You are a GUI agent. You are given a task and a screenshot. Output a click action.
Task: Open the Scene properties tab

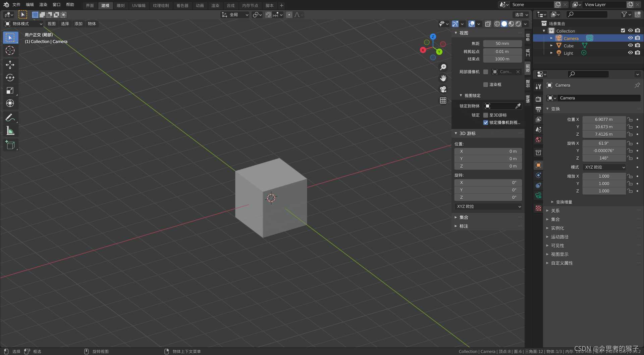(538, 129)
